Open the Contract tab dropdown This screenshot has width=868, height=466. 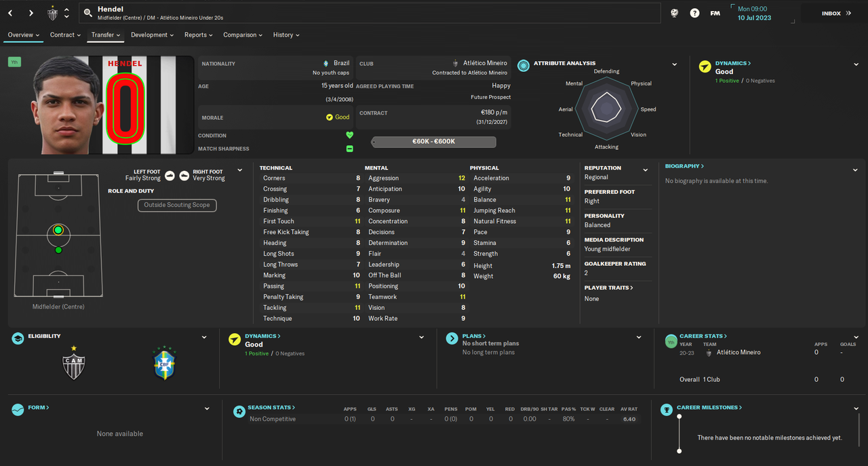65,35
